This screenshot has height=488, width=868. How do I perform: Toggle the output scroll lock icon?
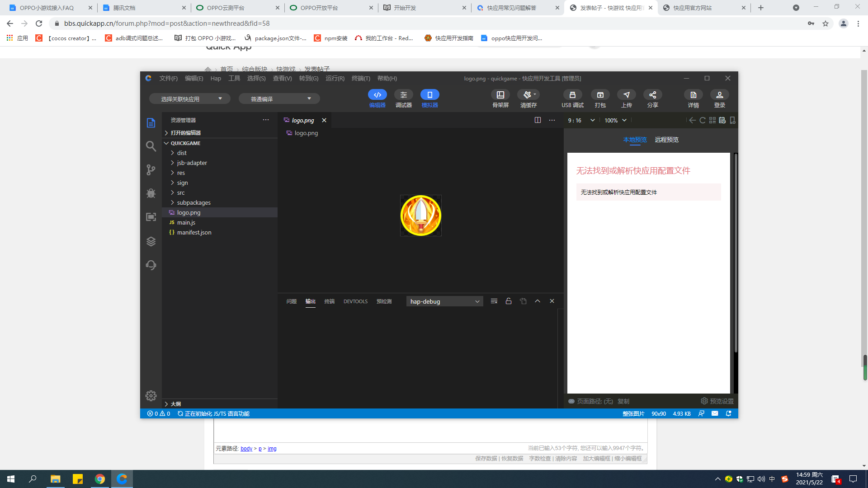pyautogui.click(x=509, y=301)
